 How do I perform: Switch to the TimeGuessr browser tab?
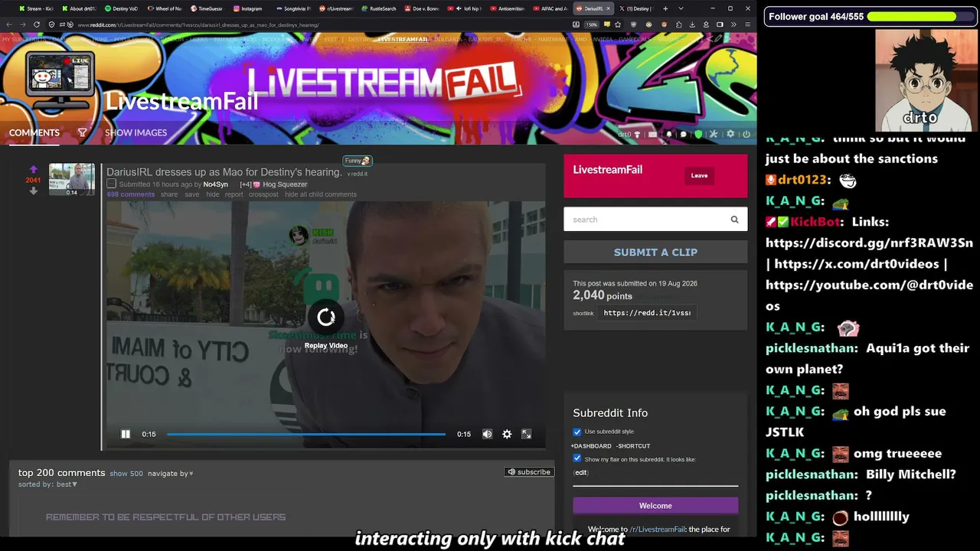pos(207,8)
